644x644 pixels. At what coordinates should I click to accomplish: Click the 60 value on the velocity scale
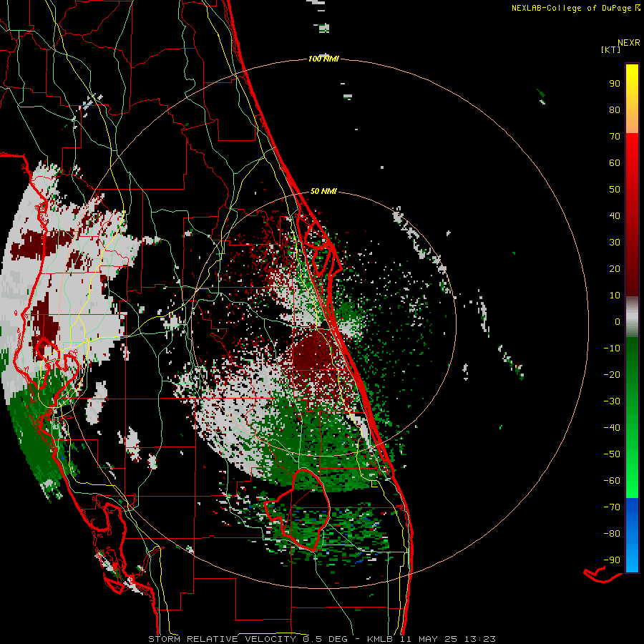[x=615, y=163]
